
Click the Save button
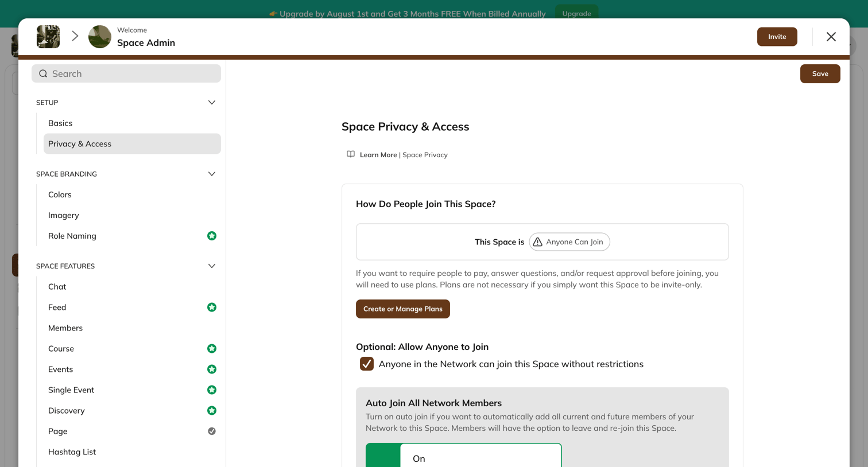pyautogui.click(x=820, y=73)
